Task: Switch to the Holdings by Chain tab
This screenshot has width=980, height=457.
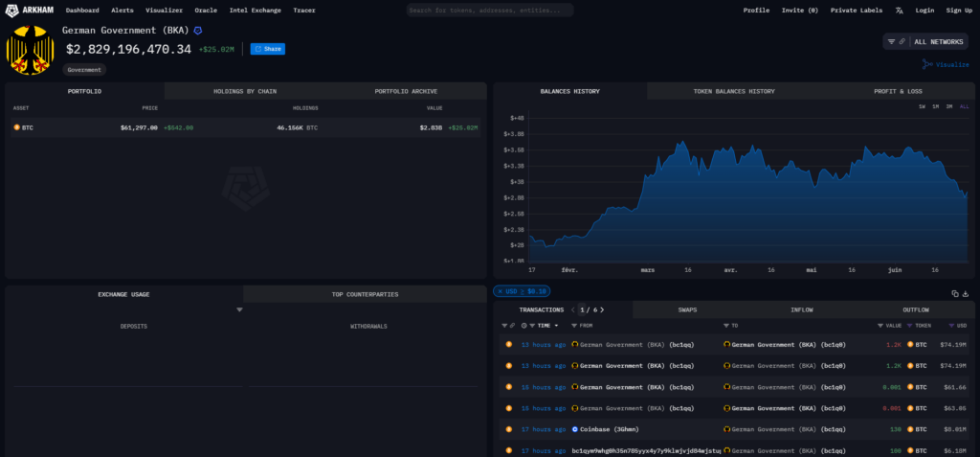Action: point(244,91)
